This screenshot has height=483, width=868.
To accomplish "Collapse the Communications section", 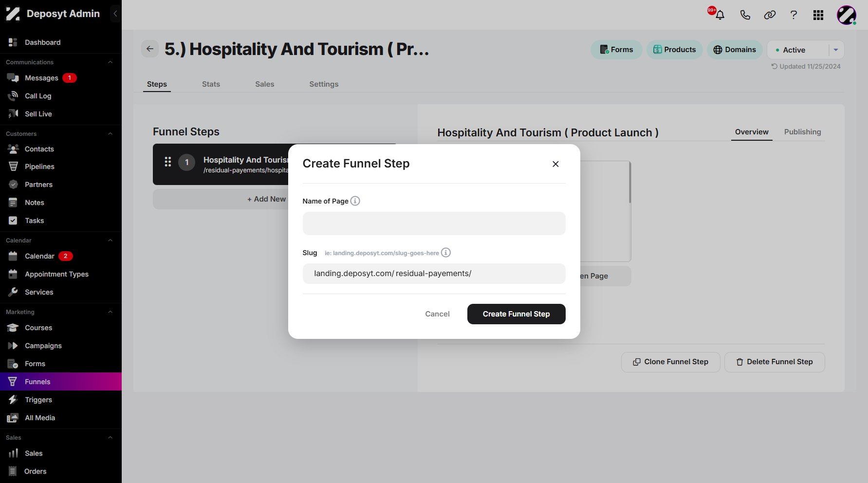I will [x=110, y=62].
